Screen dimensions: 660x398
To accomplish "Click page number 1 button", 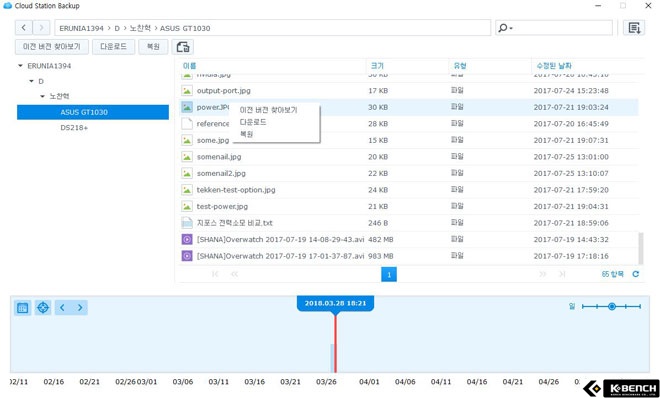I will pyautogui.click(x=389, y=274).
